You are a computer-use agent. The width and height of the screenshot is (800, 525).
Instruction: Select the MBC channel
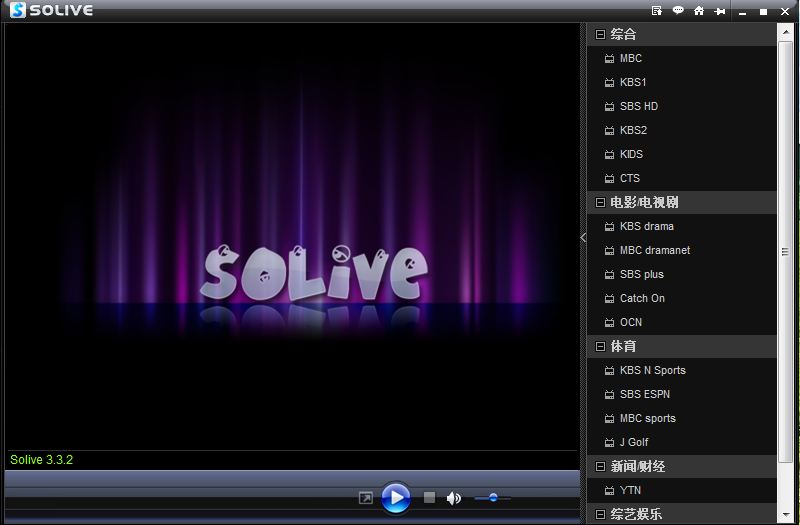(x=630, y=58)
